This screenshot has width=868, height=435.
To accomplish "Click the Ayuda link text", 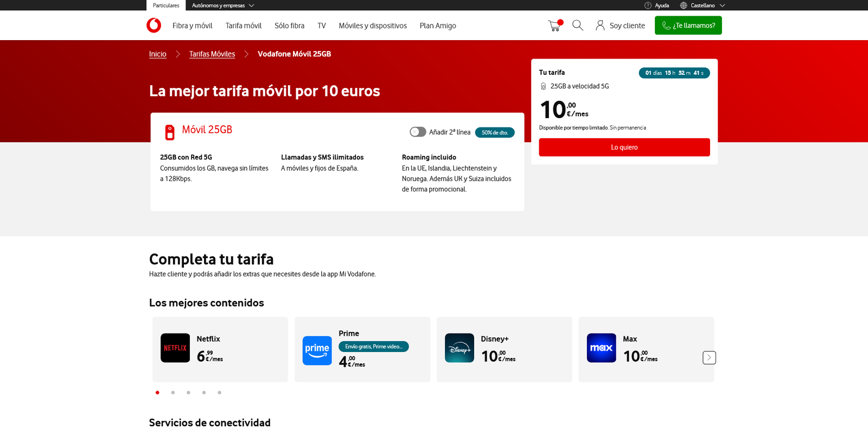I will [x=662, y=5].
